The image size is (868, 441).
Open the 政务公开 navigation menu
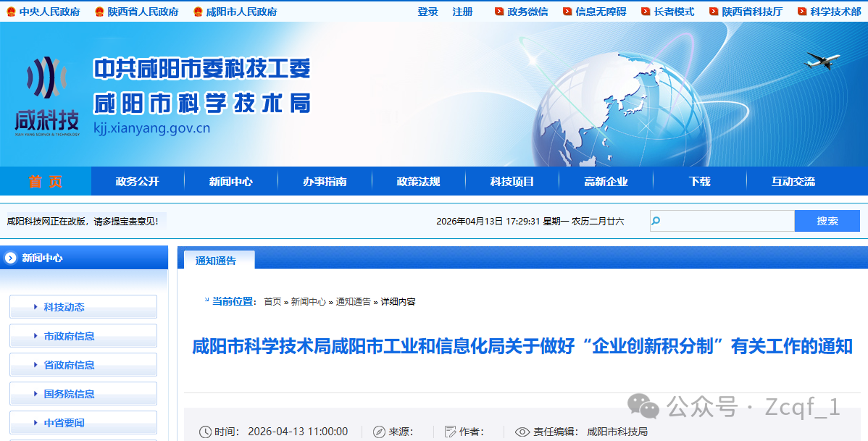pyautogui.click(x=137, y=182)
